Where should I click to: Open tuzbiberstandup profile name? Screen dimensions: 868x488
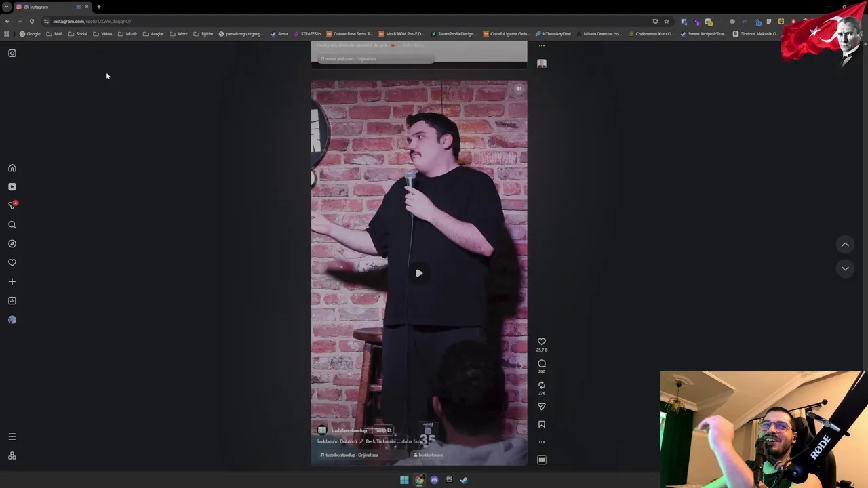349,430
